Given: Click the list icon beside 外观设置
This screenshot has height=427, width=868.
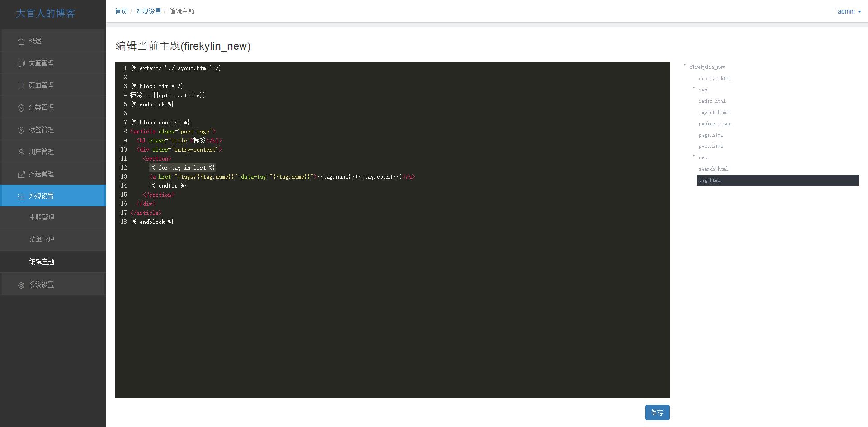Looking at the screenshot, I should pyautogui.click(x=21, y=197).
